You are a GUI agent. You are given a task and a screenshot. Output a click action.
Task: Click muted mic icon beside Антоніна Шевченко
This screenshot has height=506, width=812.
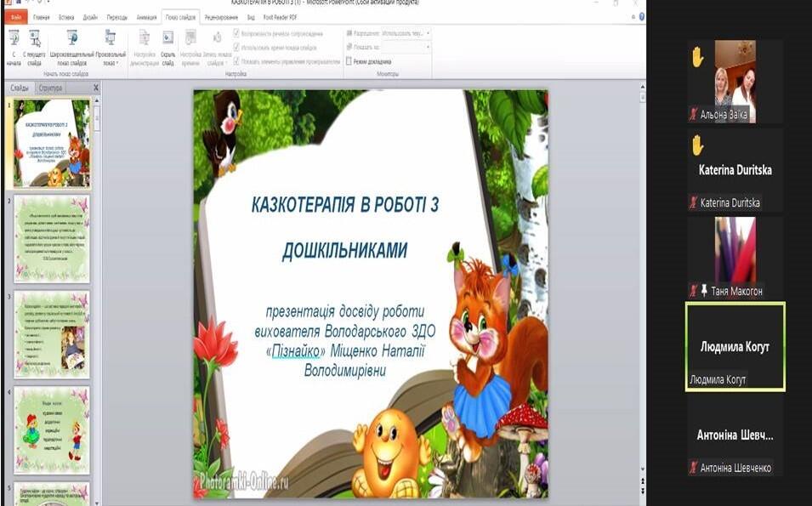pyautogui.click(x=694, y=468)
